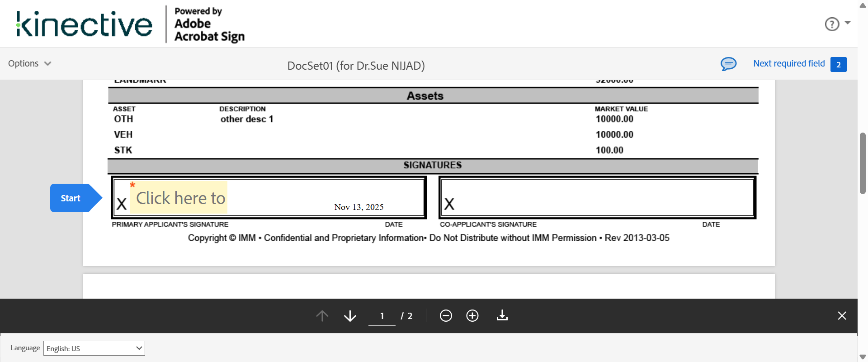This screenshot has height=362, width=868.
Task: Zoom out with the minus circle icon
Action: (446, 316)
